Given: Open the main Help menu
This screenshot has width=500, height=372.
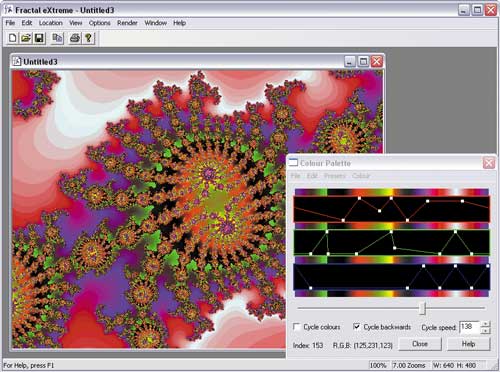Looking at the screenshot, I should pyautogui.click(x=179, y=23).
